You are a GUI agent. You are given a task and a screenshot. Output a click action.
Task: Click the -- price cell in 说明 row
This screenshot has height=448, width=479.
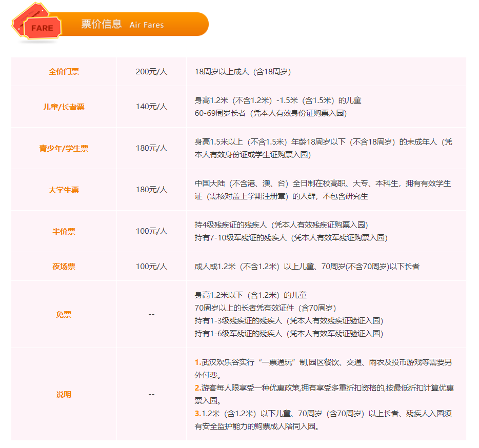tap(151, 394)
